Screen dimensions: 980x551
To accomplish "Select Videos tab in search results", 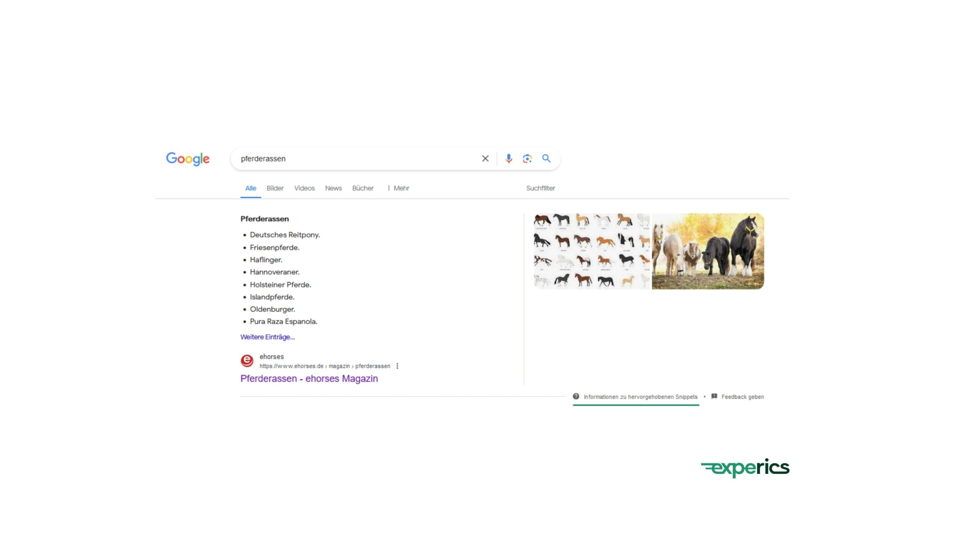I will point(304,188).
